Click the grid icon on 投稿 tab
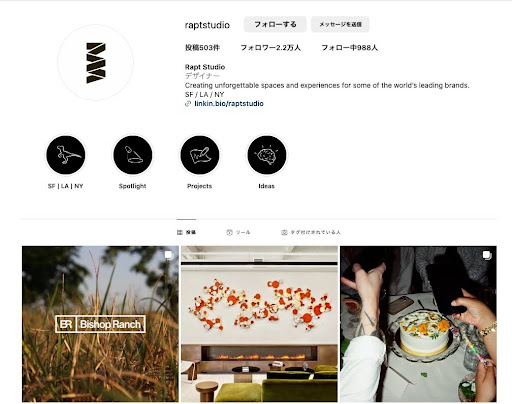This screenshot has width=512, height=404. (180, 232)
